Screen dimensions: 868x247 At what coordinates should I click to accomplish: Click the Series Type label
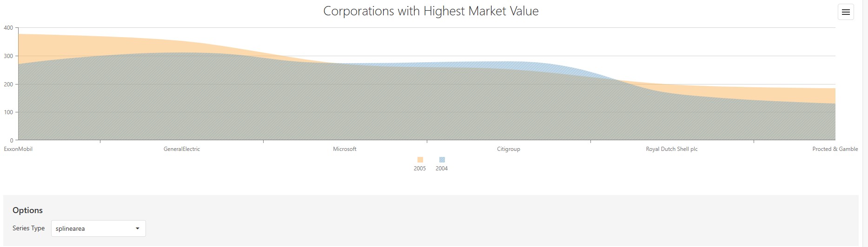point(29,228)
